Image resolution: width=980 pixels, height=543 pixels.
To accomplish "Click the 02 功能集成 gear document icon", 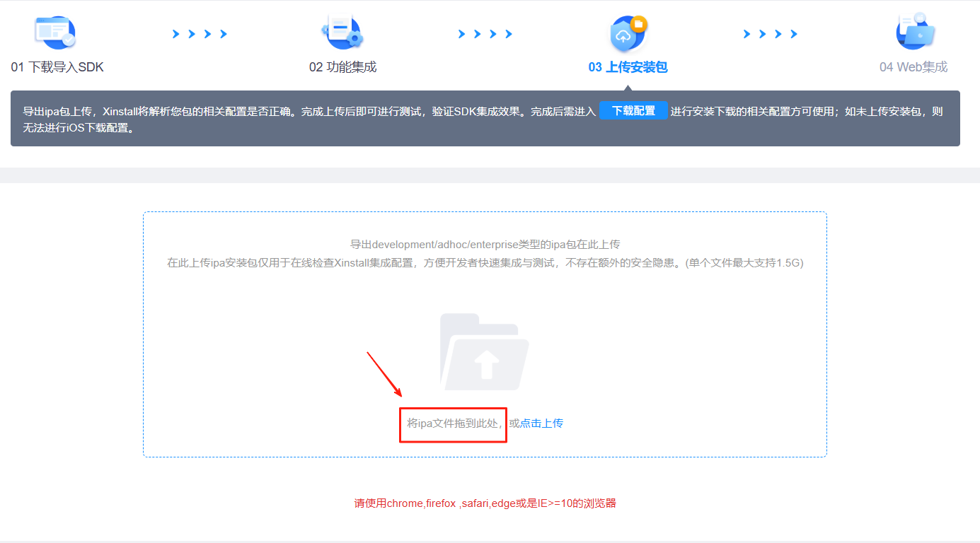I will tap(342, 32).
